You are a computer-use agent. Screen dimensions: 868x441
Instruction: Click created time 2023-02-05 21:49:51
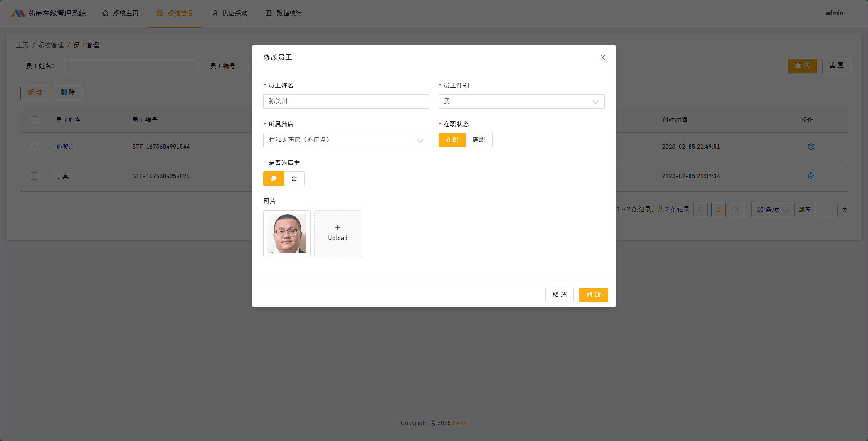691,147
